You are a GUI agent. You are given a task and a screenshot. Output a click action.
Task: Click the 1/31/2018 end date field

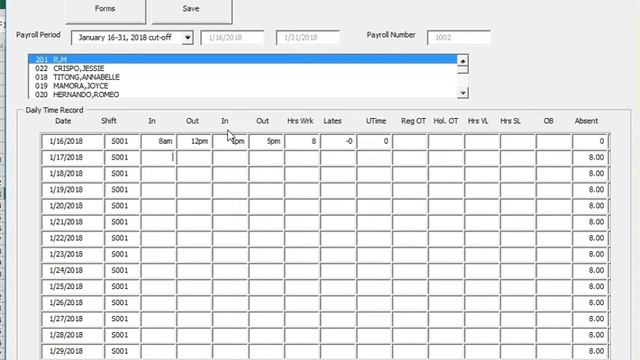point(308,38)
